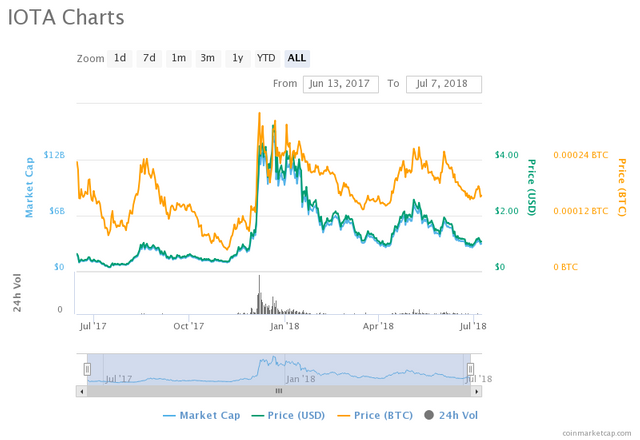Click the IOTA Charts heading
The height and width of the screenshot is (440, 640).
66,18
